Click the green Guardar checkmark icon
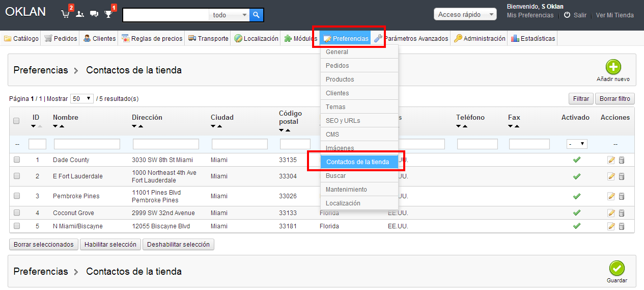Viewport: 644px width, 290px height. pyautogui.click(x=617, y=269)
